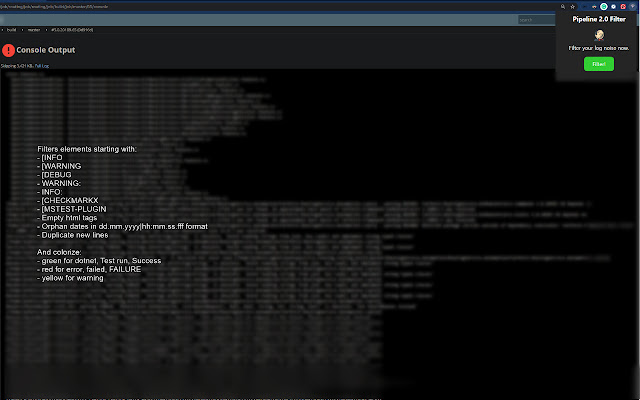This screenshot has width=640, height=400.
Task: Click the 'Console Output' heading
Action: coord(46,50)
